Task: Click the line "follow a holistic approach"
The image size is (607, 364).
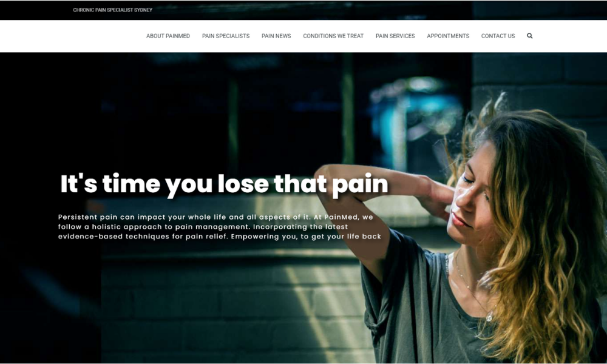Action: pos(203,227)
